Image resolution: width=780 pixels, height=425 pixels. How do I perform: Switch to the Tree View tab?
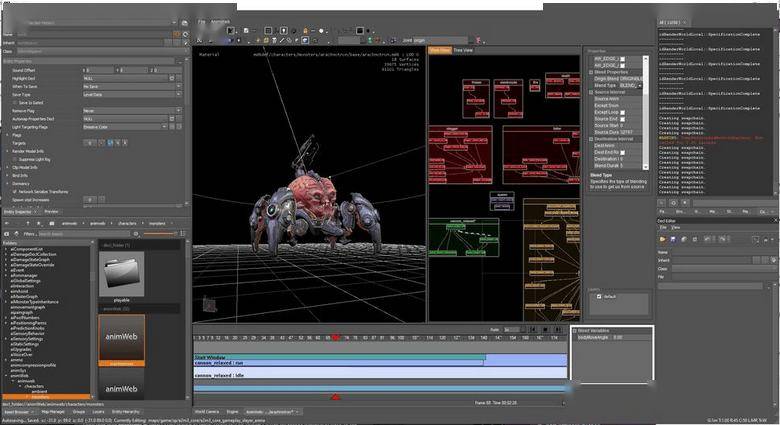pos(463,49)
